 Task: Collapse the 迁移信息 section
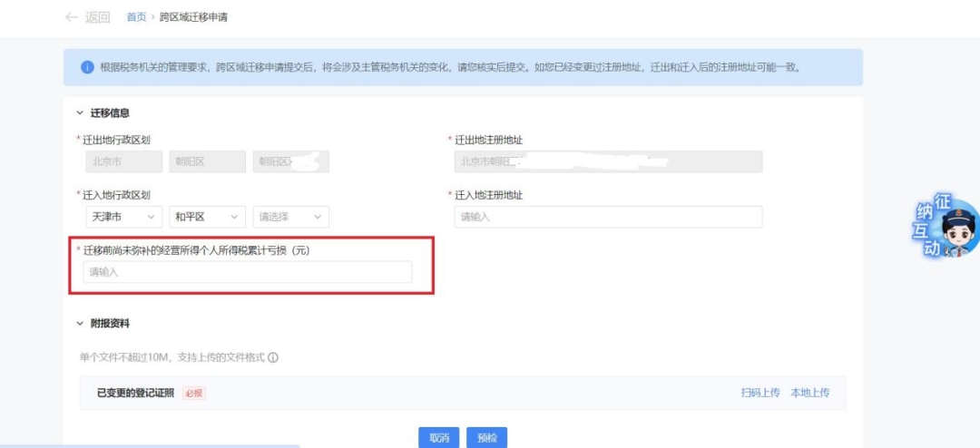[81, 113]
